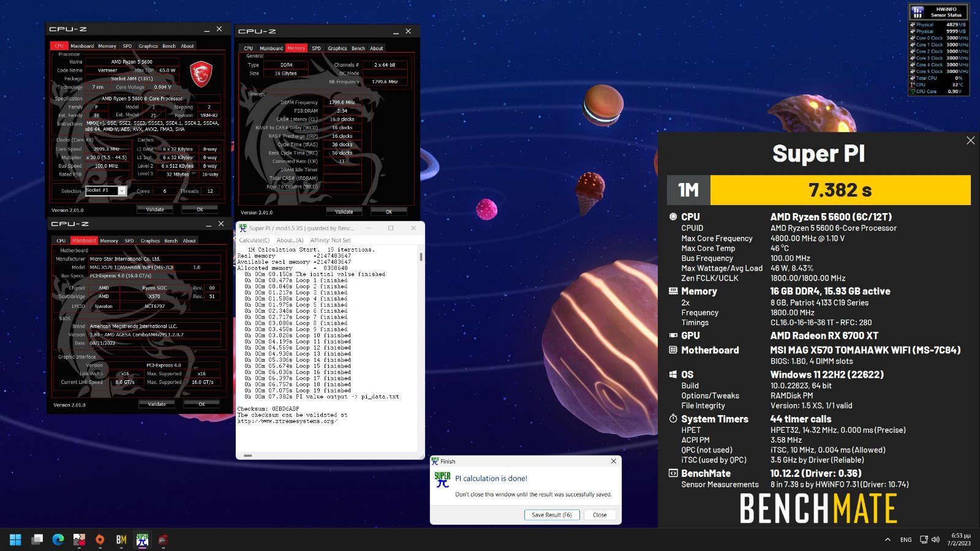The width and height of the screenshot is (980, 551).
Task: Click the BenchMate version icon beside 10.12.2
Action: tap(673, 473)
